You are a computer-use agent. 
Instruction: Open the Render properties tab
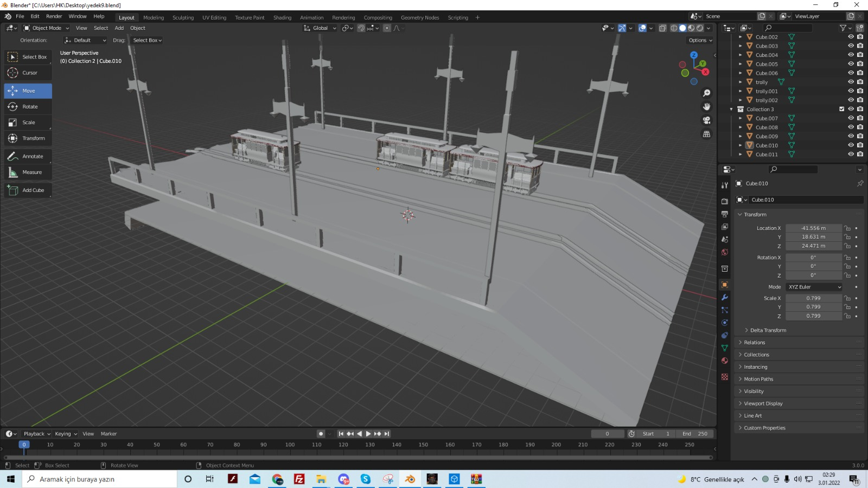pyautogui.click(x=725, y=201)
